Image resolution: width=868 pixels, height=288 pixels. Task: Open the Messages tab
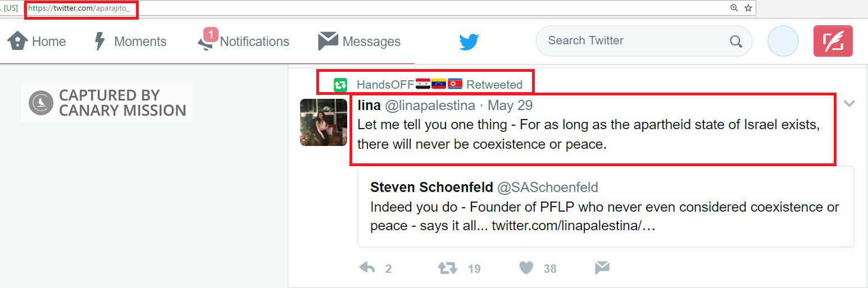click(360, 42)
